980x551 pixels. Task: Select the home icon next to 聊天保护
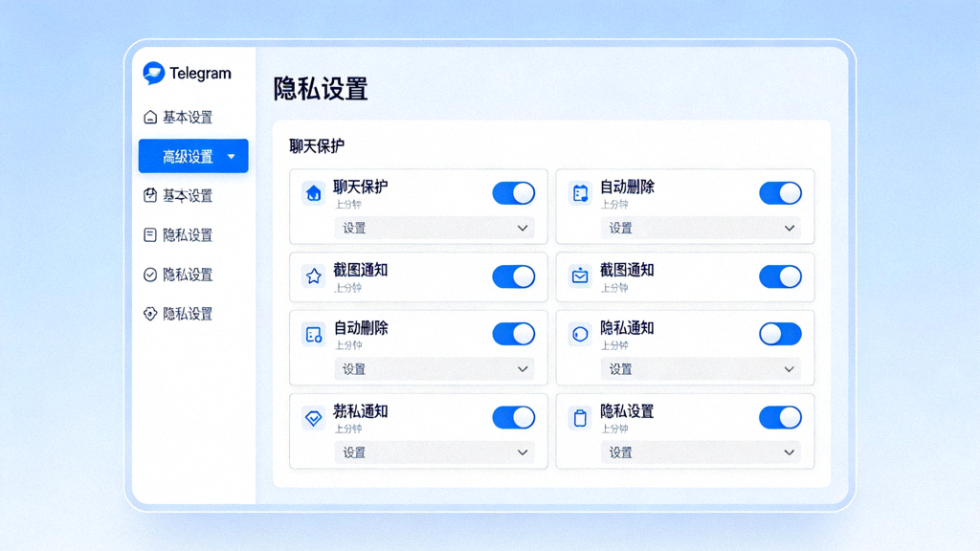point(312,193)
